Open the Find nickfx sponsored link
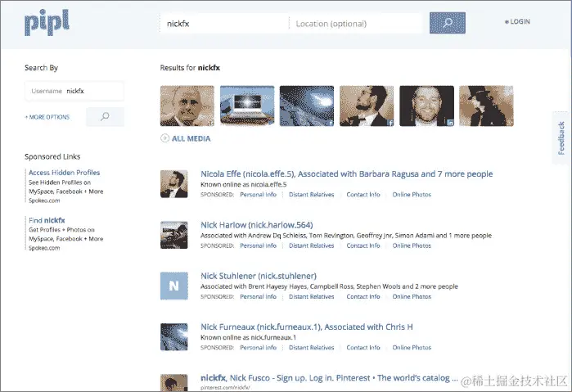 47,220
